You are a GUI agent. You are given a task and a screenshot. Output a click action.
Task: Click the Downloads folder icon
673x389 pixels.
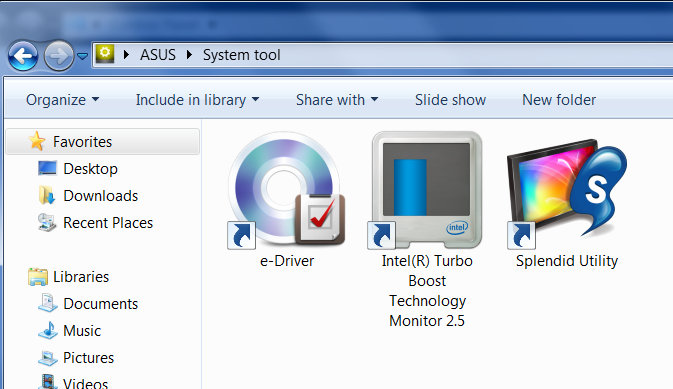pos(47,195)
